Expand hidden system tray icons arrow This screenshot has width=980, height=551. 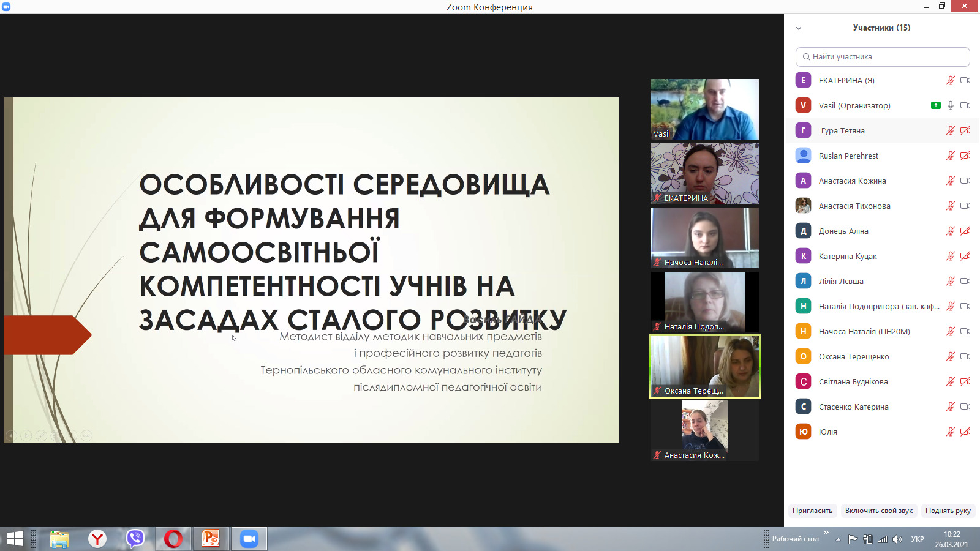coord(838,539)
